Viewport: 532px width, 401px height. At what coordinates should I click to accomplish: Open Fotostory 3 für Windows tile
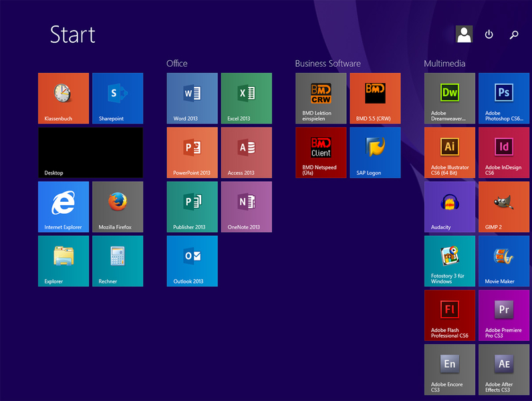pos(450,261)
